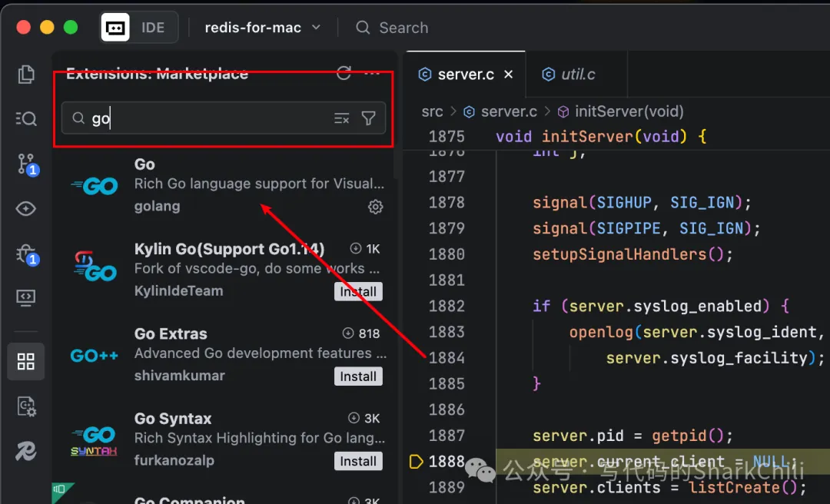Open the manage gear for Go extension
This screenshot has height=504, width=830.
click(x=375, y=207)
